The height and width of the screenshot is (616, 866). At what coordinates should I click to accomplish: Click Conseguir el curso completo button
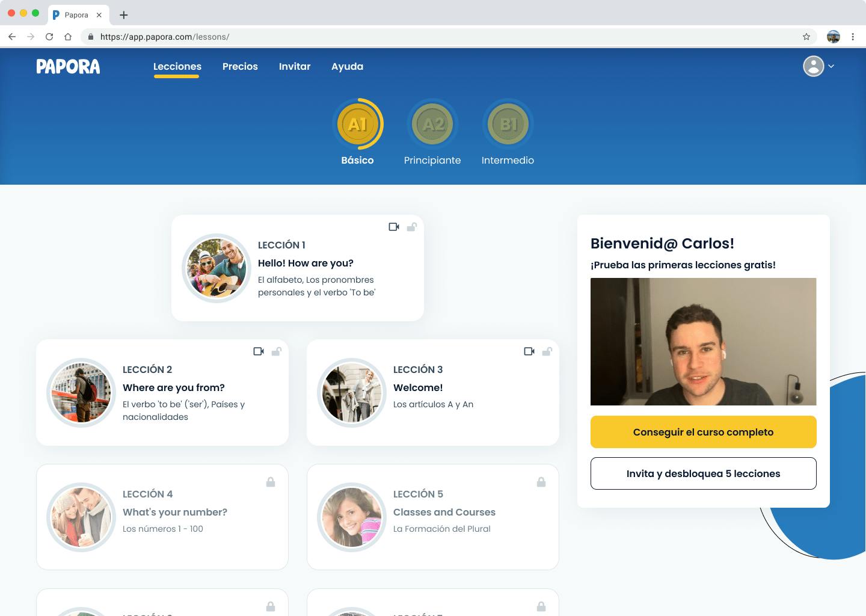(x=704, y=432)
